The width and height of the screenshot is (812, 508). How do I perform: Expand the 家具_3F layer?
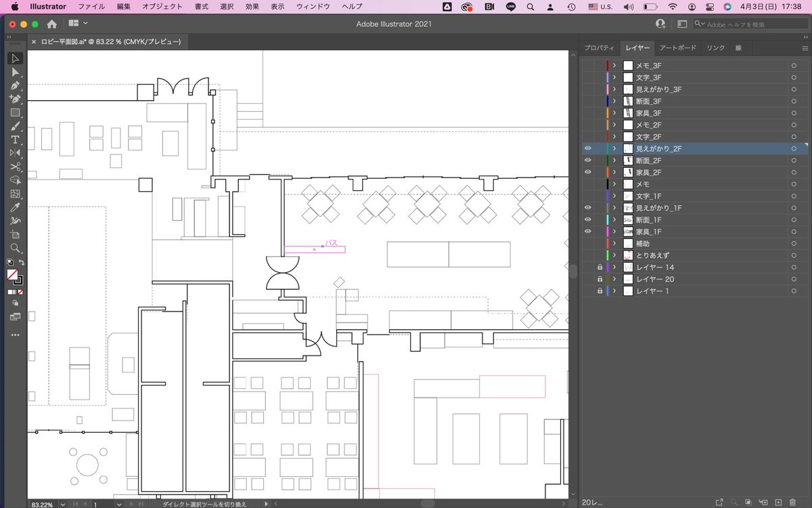click(x=614, y=113)
